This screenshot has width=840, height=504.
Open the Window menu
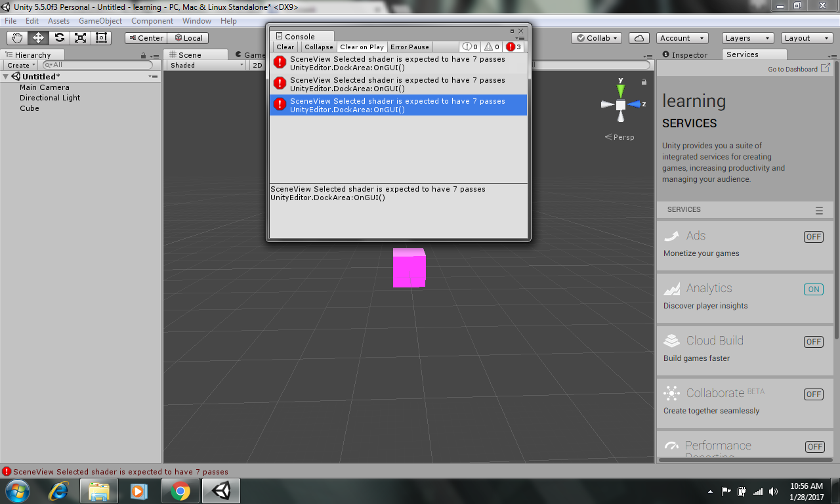tap(197, 21)
